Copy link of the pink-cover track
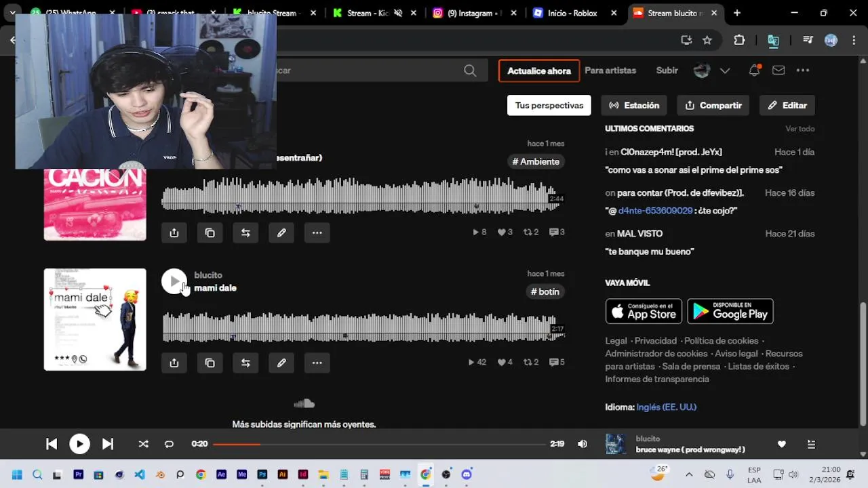Screen dimensions: 868x488 (x=210, y=232)
